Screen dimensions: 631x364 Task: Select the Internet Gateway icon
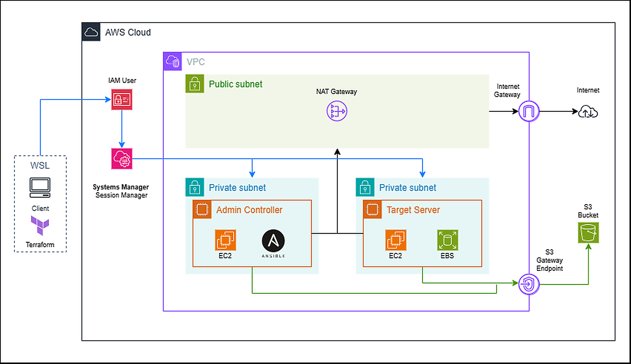coord(529,111)
